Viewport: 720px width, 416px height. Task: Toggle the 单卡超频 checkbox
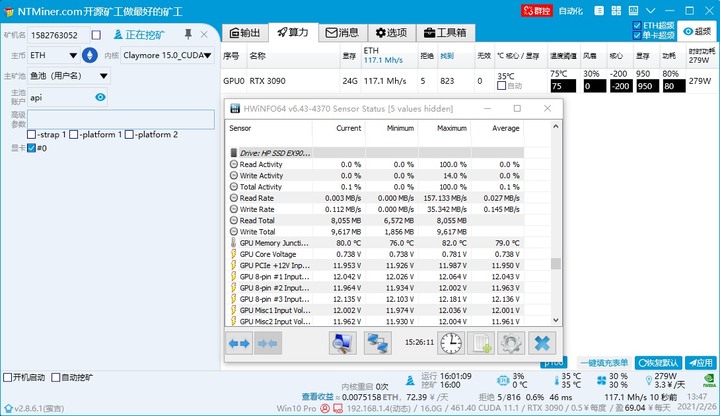click(637, 35)
